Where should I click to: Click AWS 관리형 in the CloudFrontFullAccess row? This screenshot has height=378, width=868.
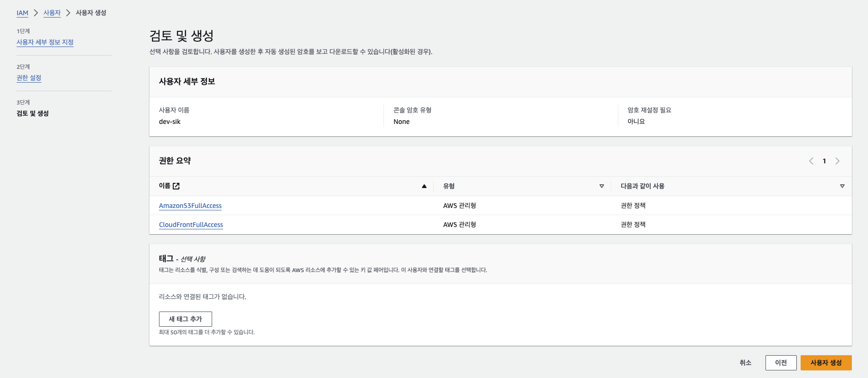point(460,225)
